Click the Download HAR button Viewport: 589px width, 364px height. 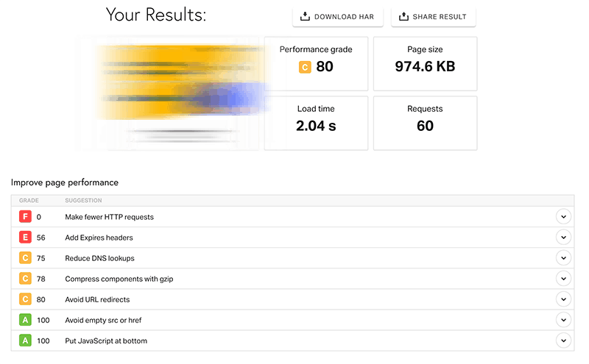[338, 17]
